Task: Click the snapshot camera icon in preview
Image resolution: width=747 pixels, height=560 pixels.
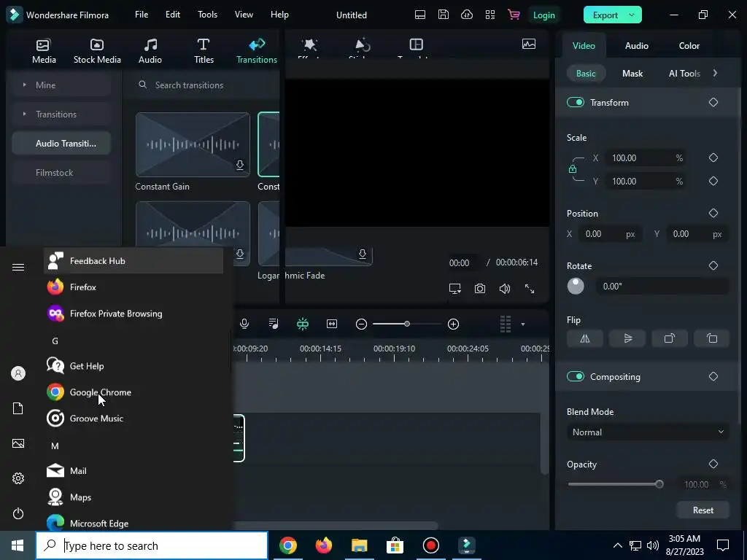Action: (480, 289)
